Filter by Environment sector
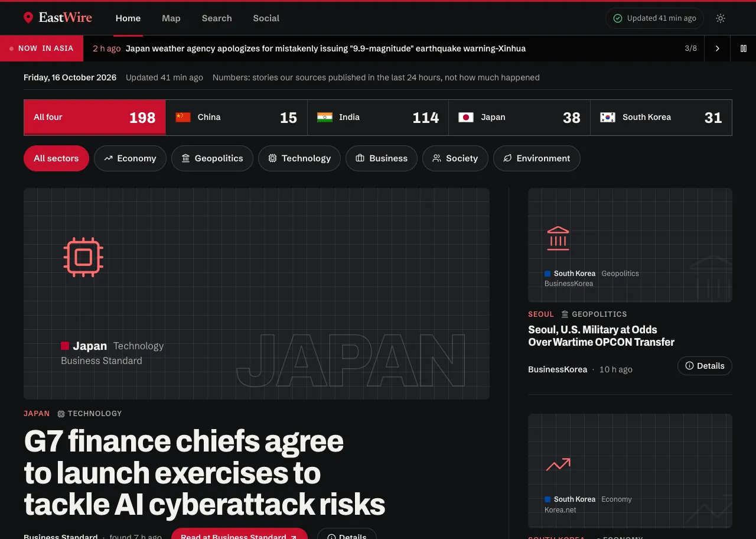Viewport: 756px width, 539px height. point(537,158)
